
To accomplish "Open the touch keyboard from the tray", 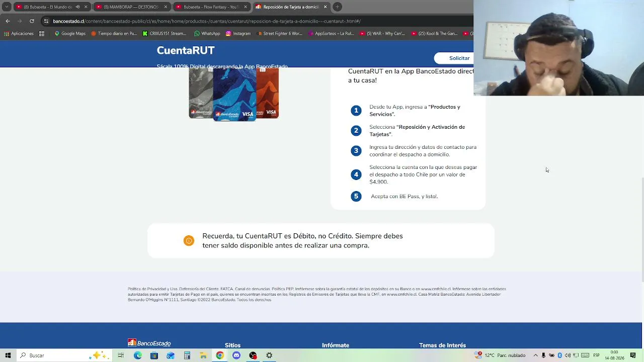I will tap(585, 355).
